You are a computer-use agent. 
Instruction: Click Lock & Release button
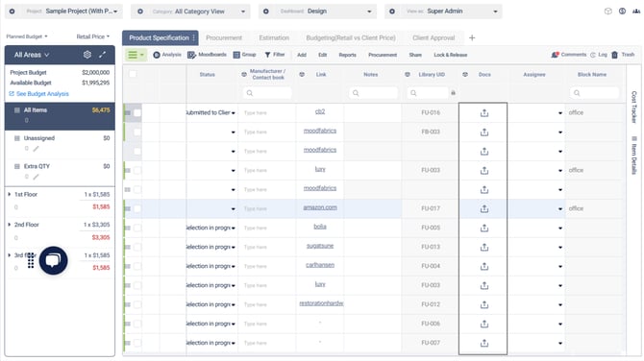[x=451, y=55]
